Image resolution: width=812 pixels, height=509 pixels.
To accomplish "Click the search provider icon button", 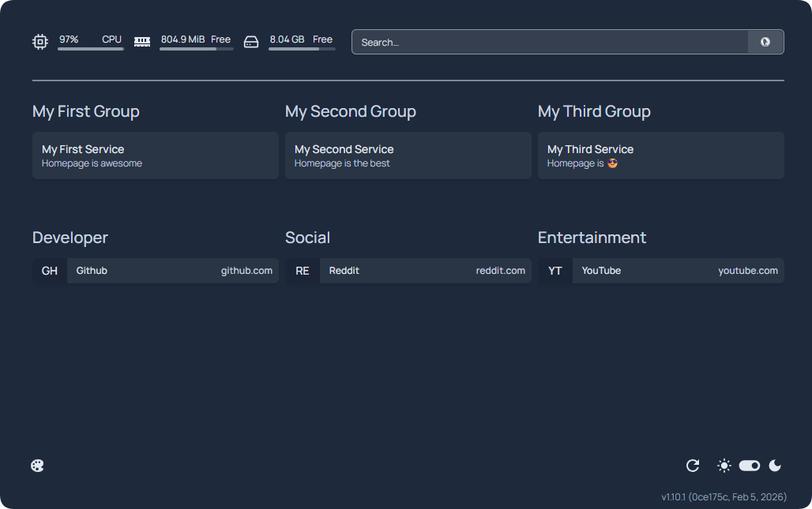I will [x=765, y=42].
